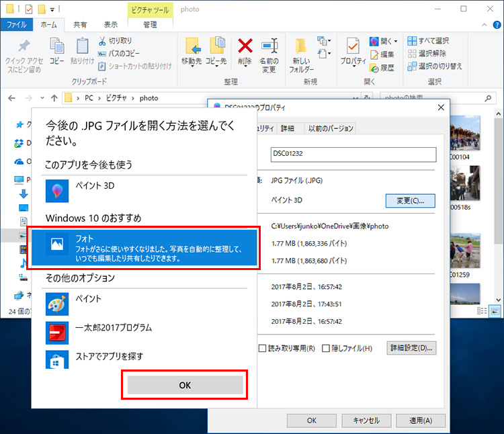The image size is (504, 434).
Task: Open the Manage (管理) picture tools tab
Action: 150,25
